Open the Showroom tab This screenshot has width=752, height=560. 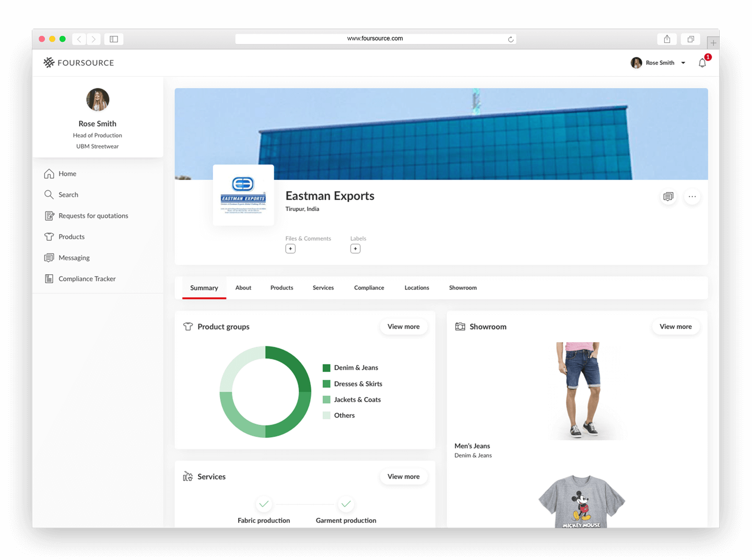tap(463, 287)
